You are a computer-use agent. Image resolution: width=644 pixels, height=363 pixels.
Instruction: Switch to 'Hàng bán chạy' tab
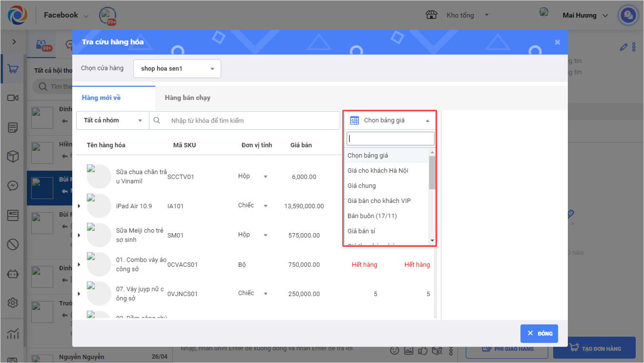pyautogui.click(x=187, y=98)
